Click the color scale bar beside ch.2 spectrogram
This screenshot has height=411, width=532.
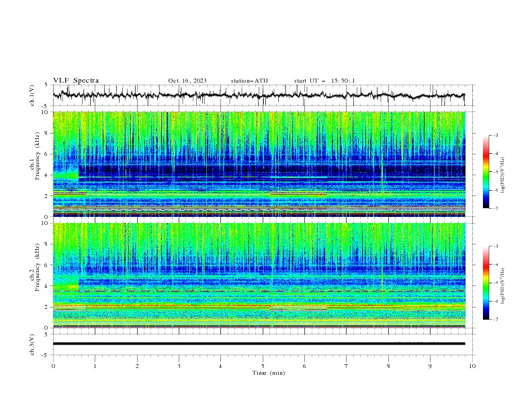pyautogui.click(x=486, y=283)
